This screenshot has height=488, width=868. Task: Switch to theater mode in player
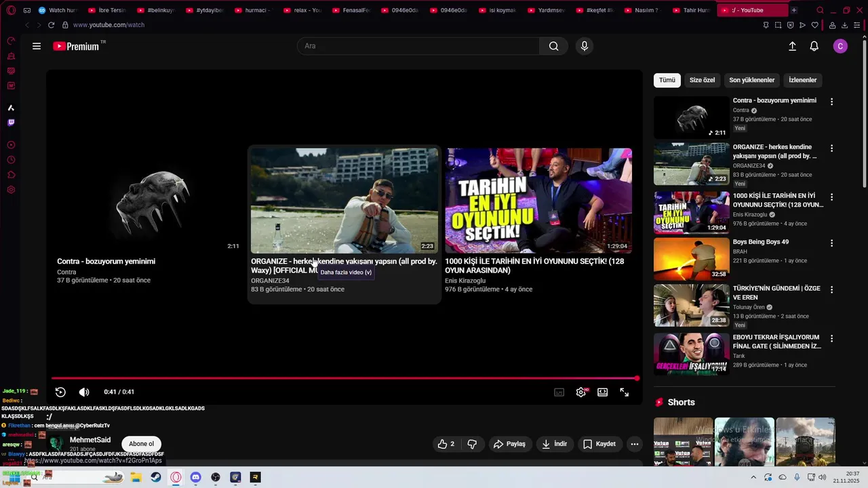click(x=602, y=392)
